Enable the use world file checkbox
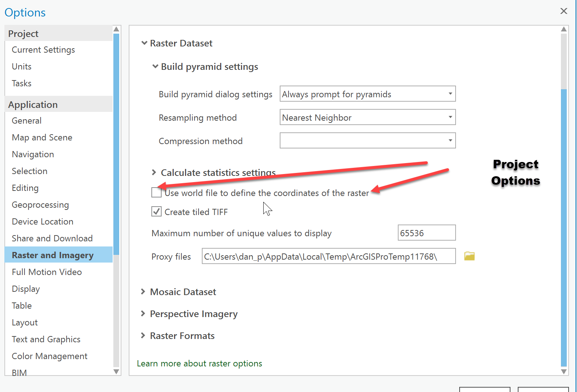 (x=156, y=192)
